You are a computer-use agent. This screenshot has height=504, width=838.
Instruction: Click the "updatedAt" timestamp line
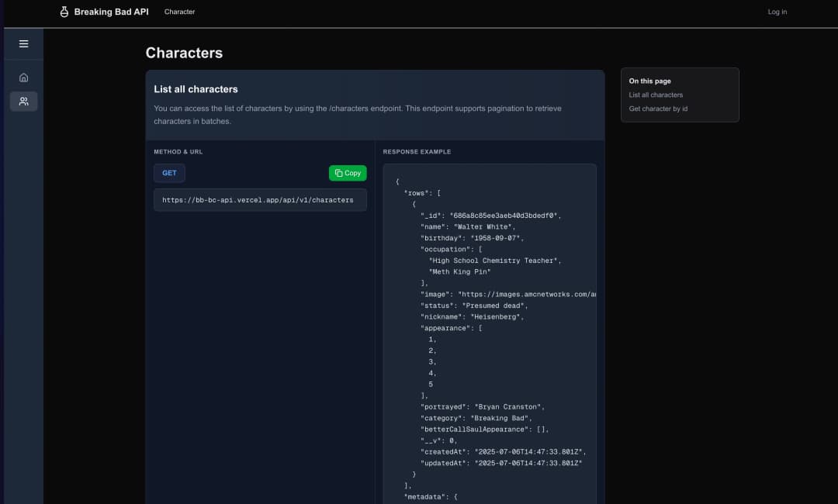tap(501, 463)
